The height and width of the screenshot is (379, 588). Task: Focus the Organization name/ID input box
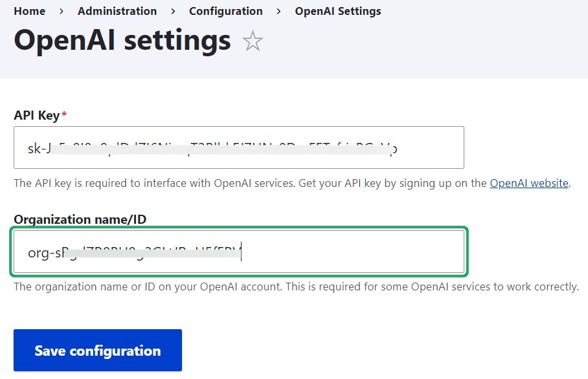click(x=240, y=252)
